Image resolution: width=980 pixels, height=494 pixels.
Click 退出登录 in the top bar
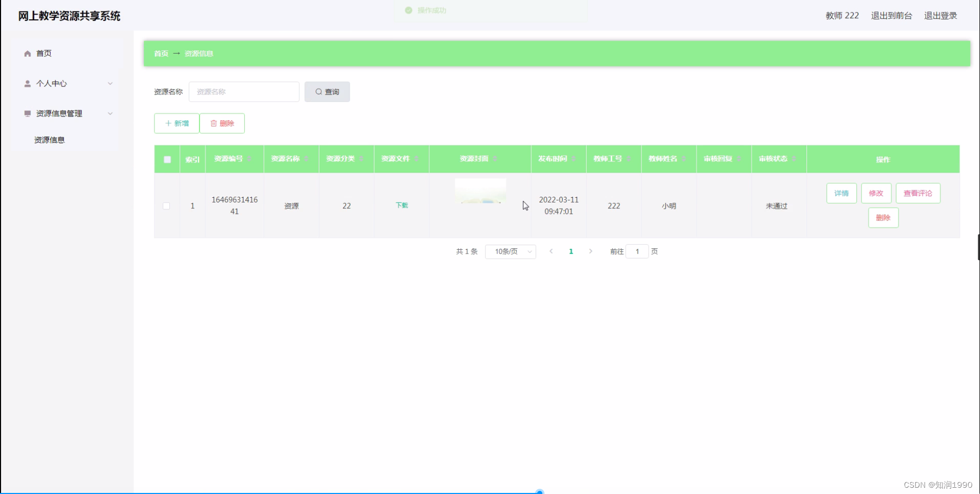coord(940,16)
